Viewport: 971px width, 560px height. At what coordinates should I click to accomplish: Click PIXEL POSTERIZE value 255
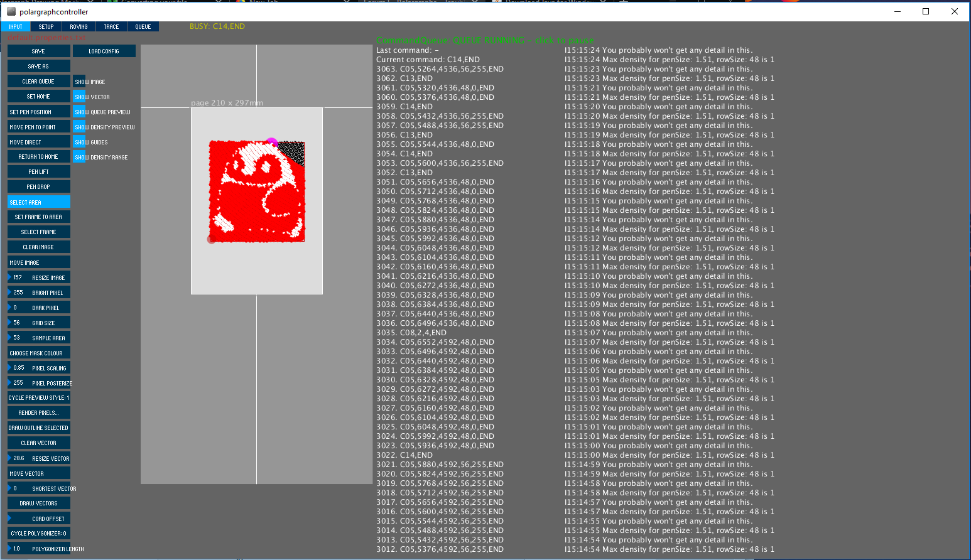pos(39,383)
